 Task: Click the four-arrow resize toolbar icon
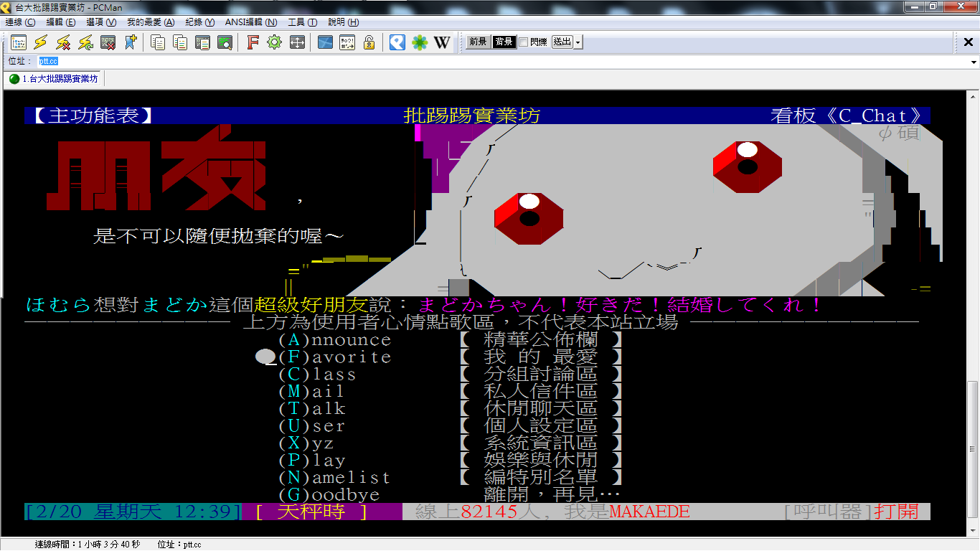pos(297,42)
